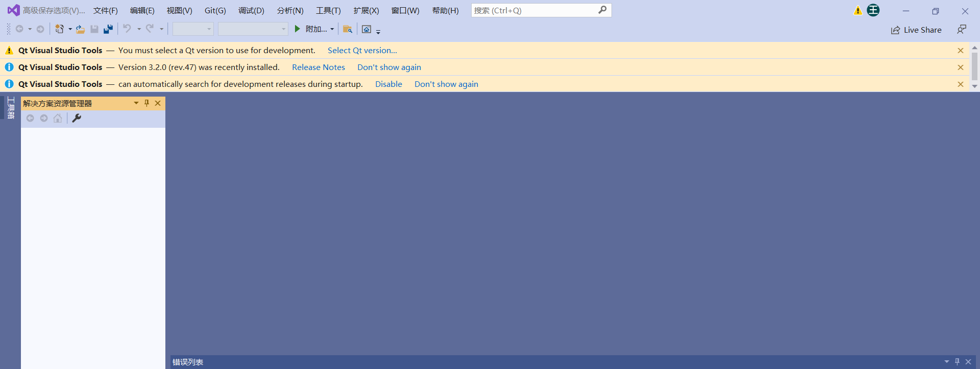Screen dimensions: 980x369
Task: Open the Undo history dropdown arrow
Action: (139, 29)
